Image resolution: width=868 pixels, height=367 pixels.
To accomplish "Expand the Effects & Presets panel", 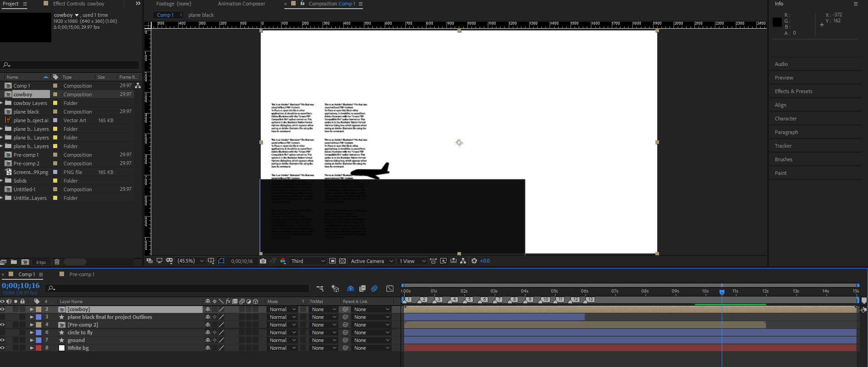I will tap(794, 91).
